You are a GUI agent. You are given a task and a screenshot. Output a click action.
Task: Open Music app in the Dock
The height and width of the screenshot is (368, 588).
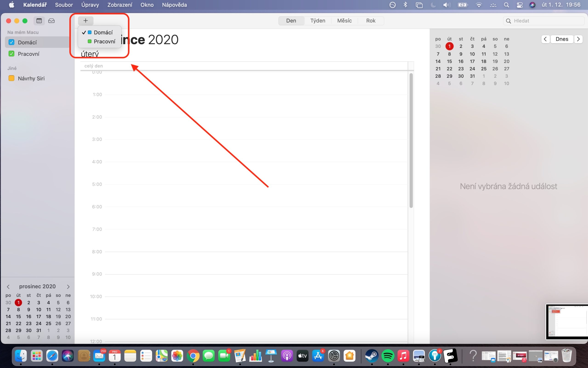[x=403, y=356]
